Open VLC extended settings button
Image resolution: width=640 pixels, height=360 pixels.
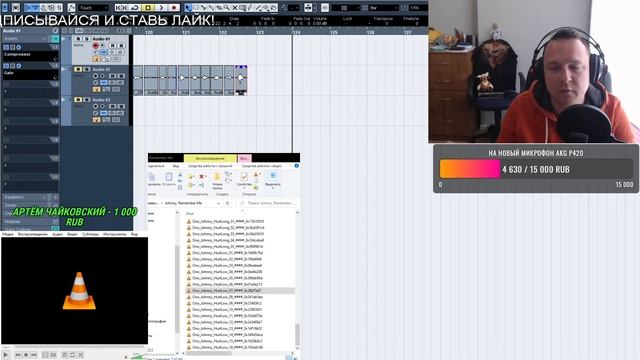coord(53,355)
